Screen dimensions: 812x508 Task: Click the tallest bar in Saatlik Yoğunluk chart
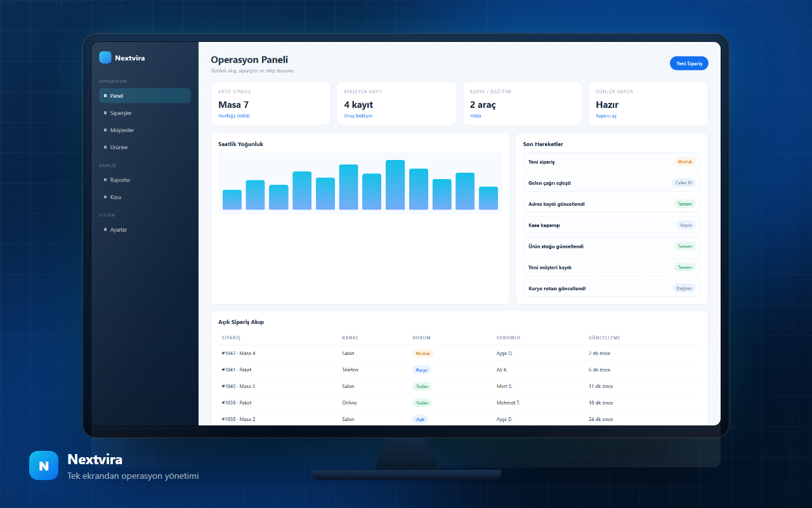(x=395, y=185)
